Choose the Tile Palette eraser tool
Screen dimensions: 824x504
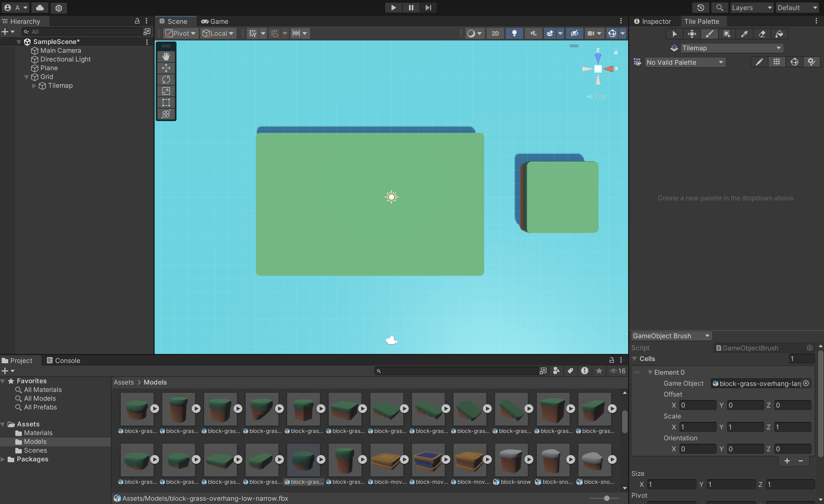(x=762, y=34)
